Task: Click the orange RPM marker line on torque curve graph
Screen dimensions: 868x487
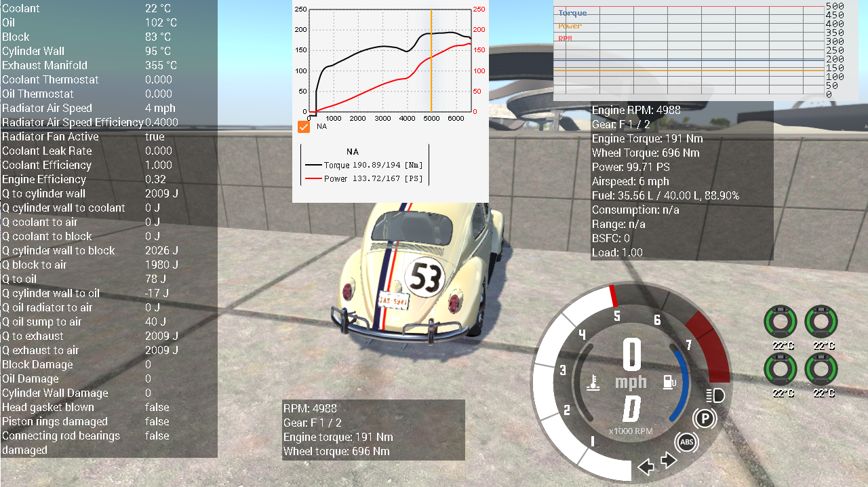Action: 431,60
